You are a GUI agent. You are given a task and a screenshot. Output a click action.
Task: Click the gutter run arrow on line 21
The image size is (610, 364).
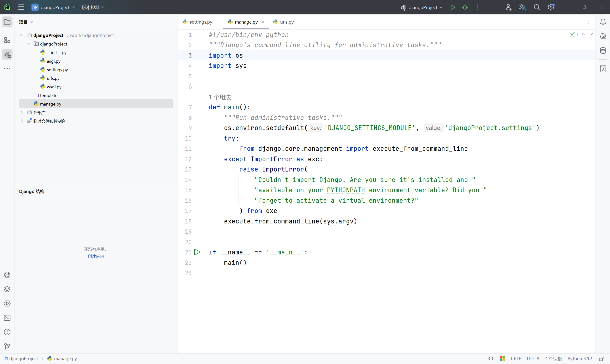197,252
